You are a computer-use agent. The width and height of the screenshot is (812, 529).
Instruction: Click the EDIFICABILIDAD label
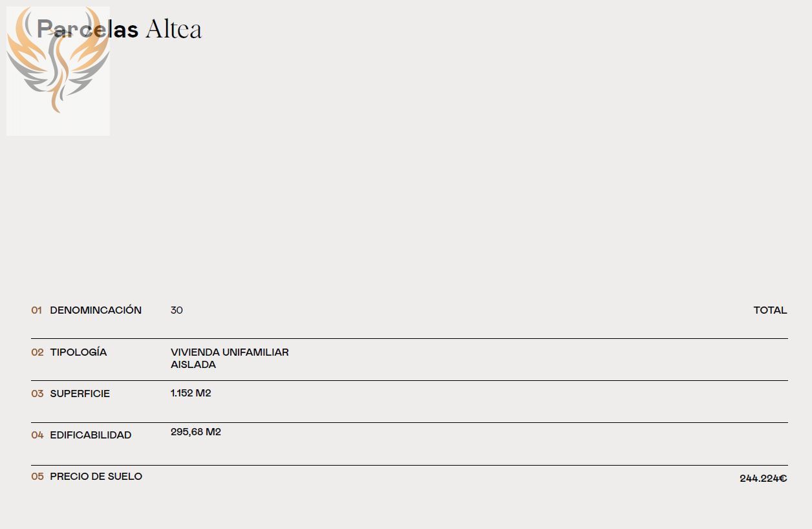pyautogui.click(x=91, y=435)
